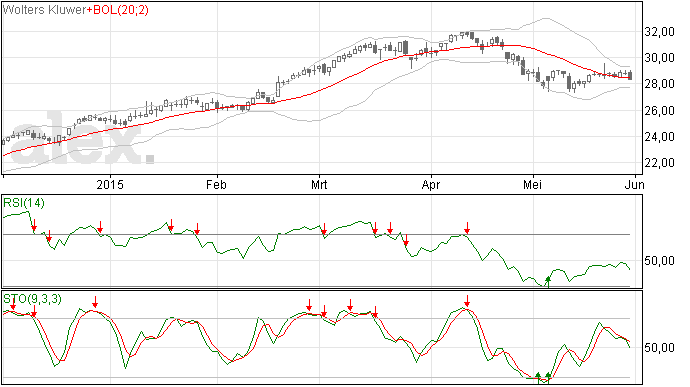690x387 pixels.
Task: Click the 26,00 price axis value
Action: point(659,111)
